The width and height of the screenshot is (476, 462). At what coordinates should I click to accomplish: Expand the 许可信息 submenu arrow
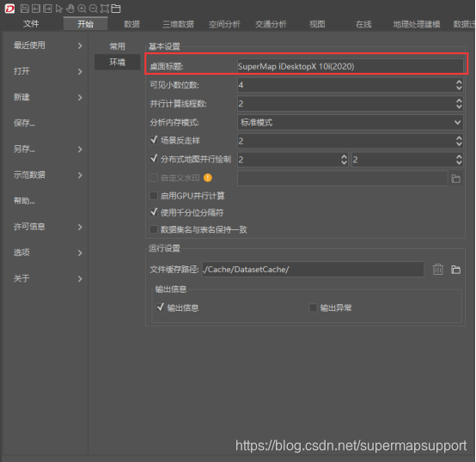[80, 227]
